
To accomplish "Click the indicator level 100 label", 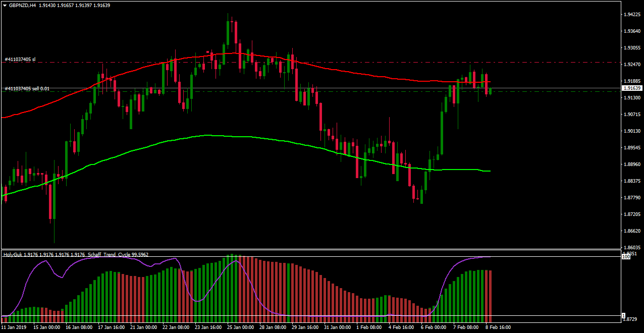I will click(625, 257).
